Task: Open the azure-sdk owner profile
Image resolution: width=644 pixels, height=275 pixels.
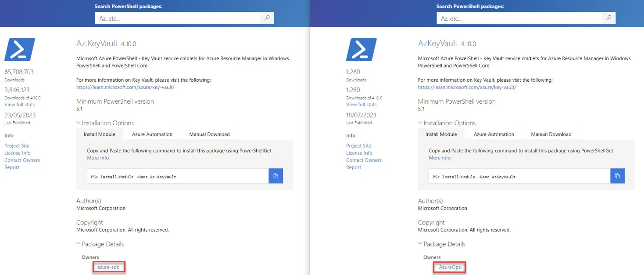Action: tap(108, 267)
